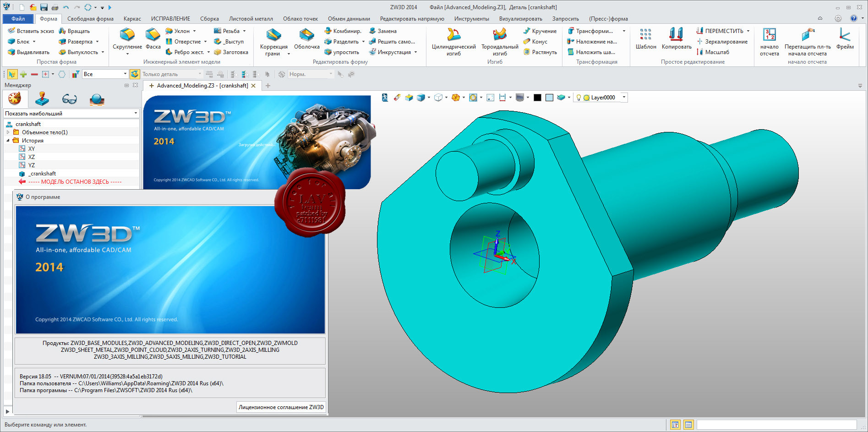This screenshot has height=432, width=868.
Task: Toggle the Только деталь highlighted filter button
Action: 135,74
